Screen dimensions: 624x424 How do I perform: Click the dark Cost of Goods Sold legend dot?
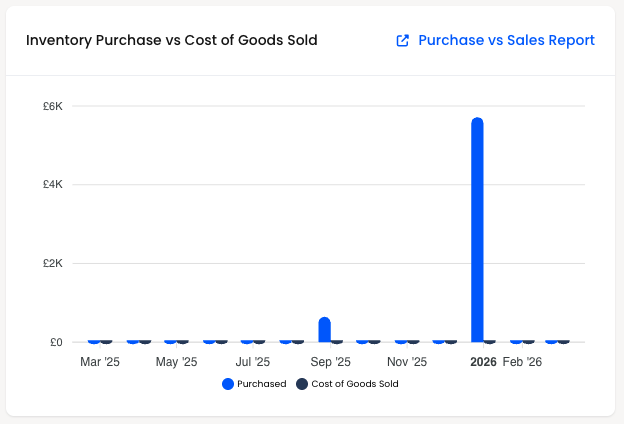pos(302,384)
